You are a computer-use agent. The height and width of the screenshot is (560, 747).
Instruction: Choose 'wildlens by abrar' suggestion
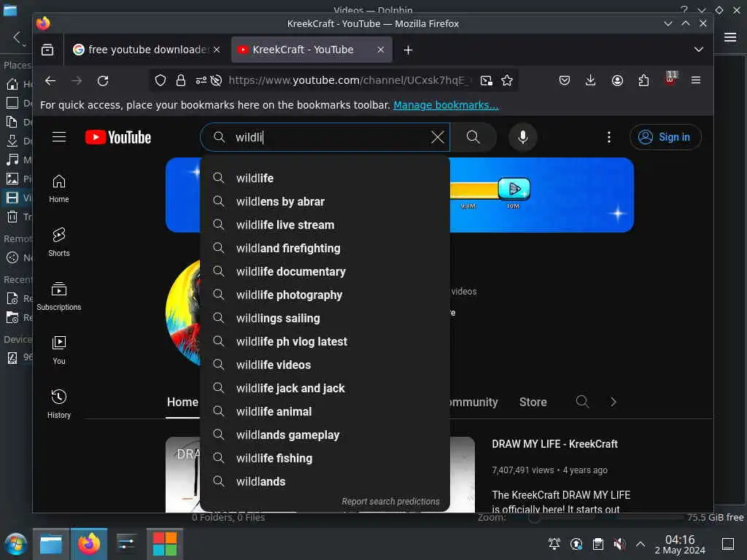click(x=325, y=201)
